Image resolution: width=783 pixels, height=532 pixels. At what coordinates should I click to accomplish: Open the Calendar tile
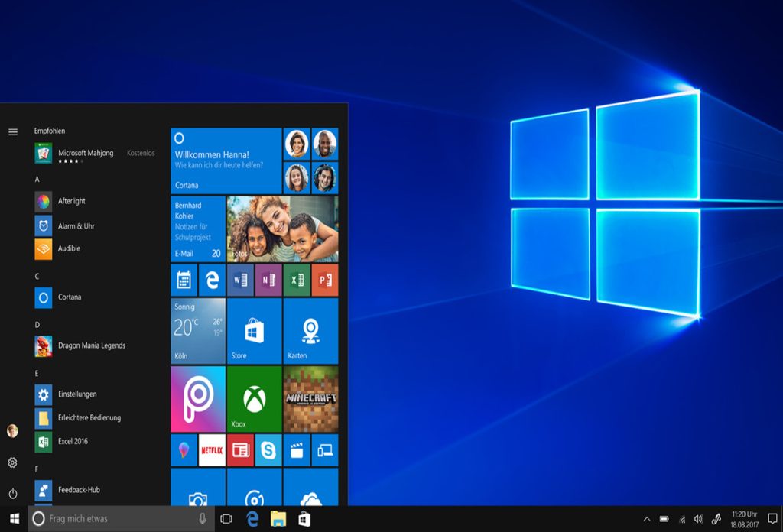pyautogui.click(x=184, y=280)
